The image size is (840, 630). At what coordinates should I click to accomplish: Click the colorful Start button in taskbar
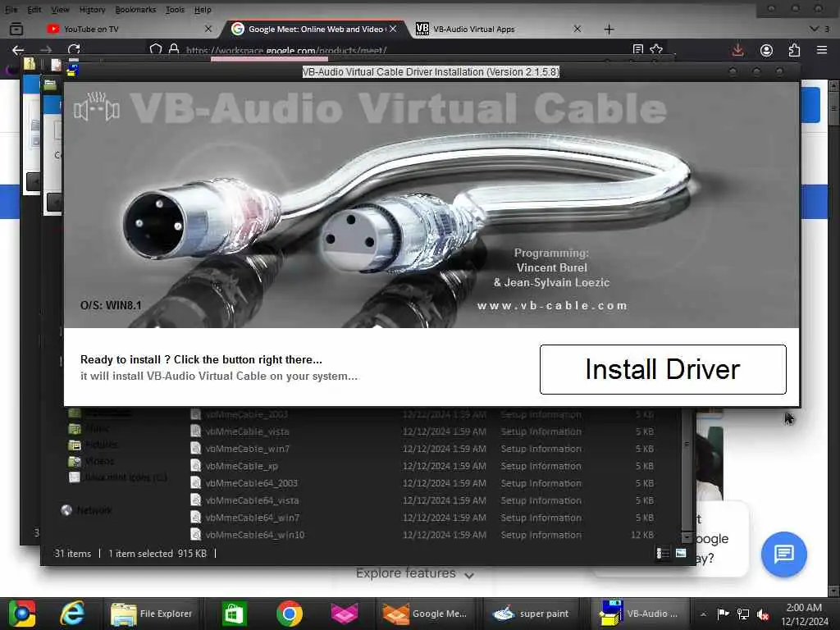[x=21, y=614]
